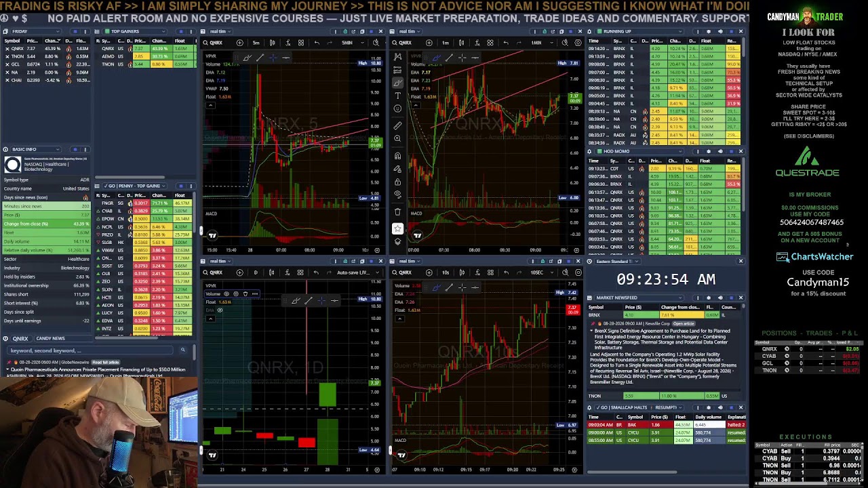The height and width of the screenshot is (488, 868).
Task: Open indicators fx icon in 5m chart
Action: pos(288,43)
